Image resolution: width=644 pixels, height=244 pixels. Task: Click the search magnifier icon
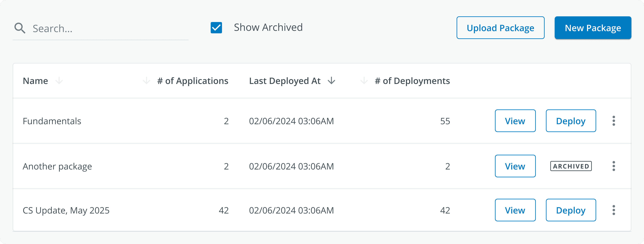pyautogui.click(x=20, y=28)
